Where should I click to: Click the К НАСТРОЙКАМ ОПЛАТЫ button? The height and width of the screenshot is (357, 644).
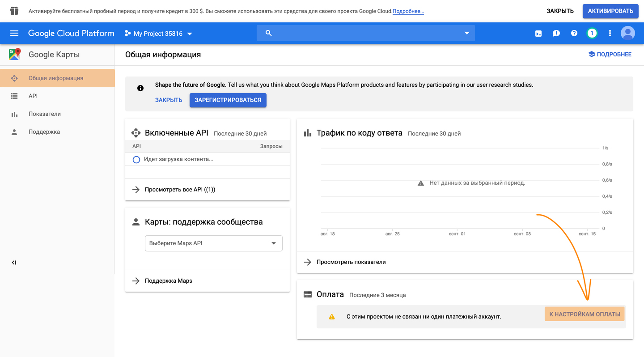(x=585, y=314)
